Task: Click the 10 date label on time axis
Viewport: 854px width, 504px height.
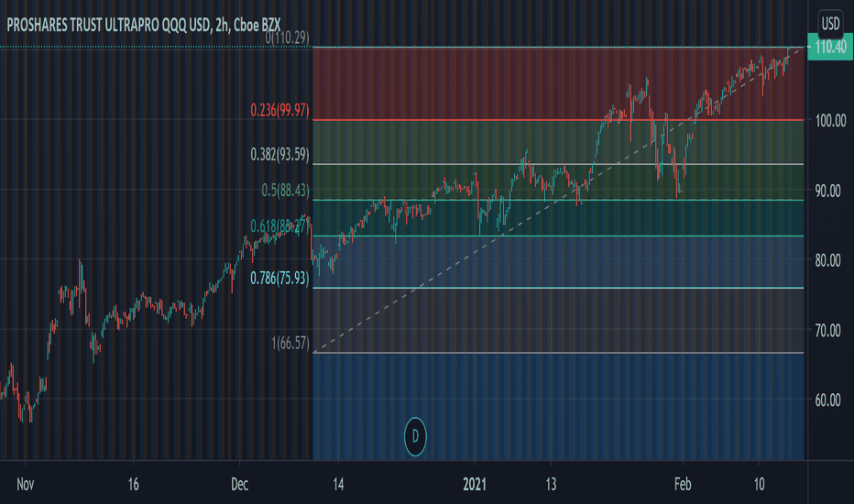Action: (x=760, y=485)
